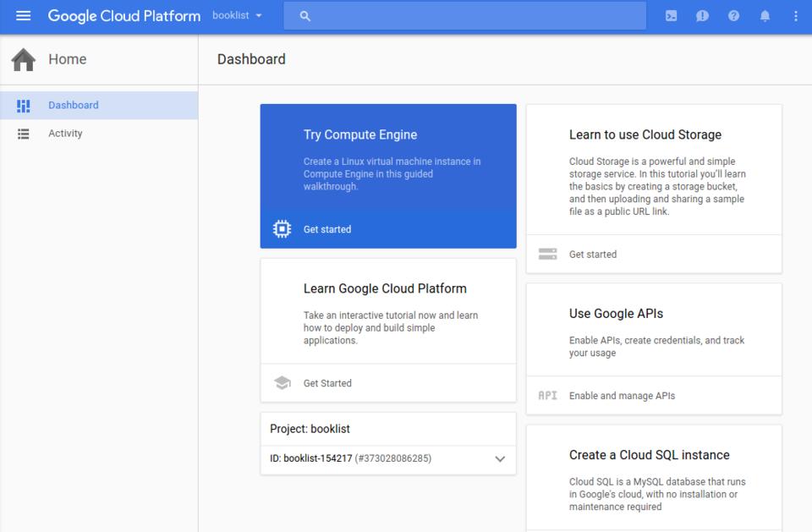Select Activity in the sidebar
812x532 pixels.
[x=65, y=134]
